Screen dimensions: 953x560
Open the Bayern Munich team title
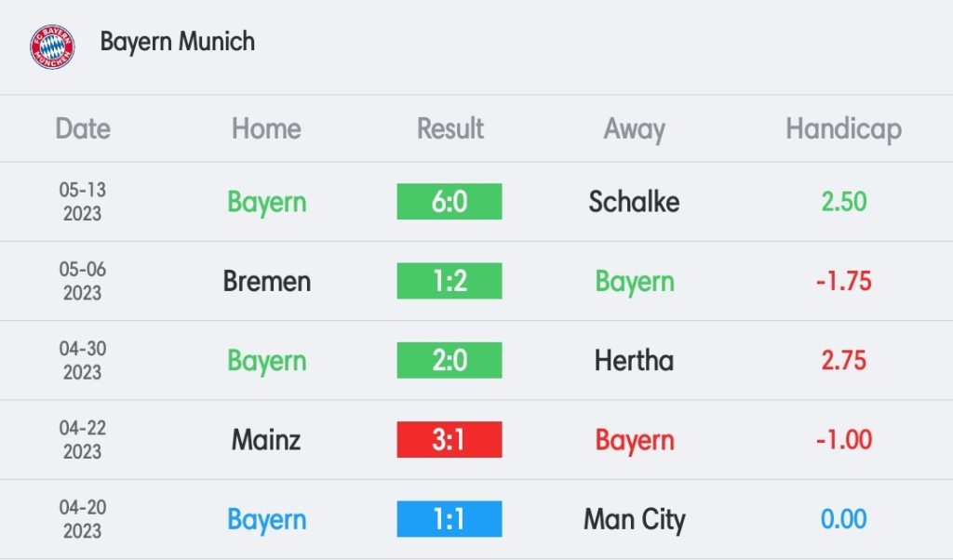[177, 42]
